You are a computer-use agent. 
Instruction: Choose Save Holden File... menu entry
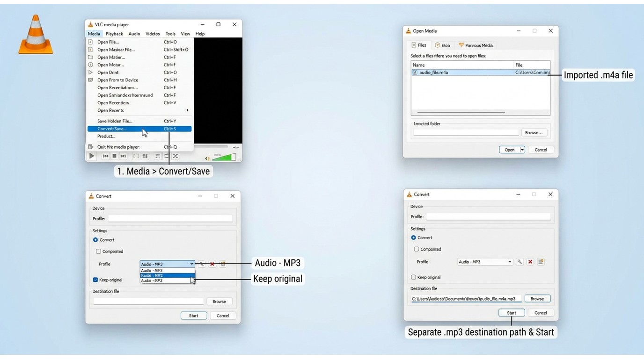click(x=139, y=121)
